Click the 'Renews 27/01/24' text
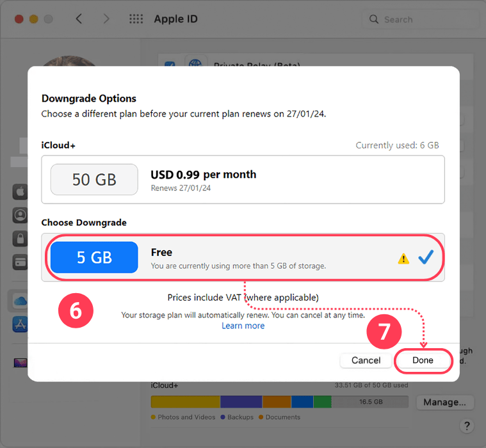486x448 pixels. pyautogui.click(x=181, y=188)
